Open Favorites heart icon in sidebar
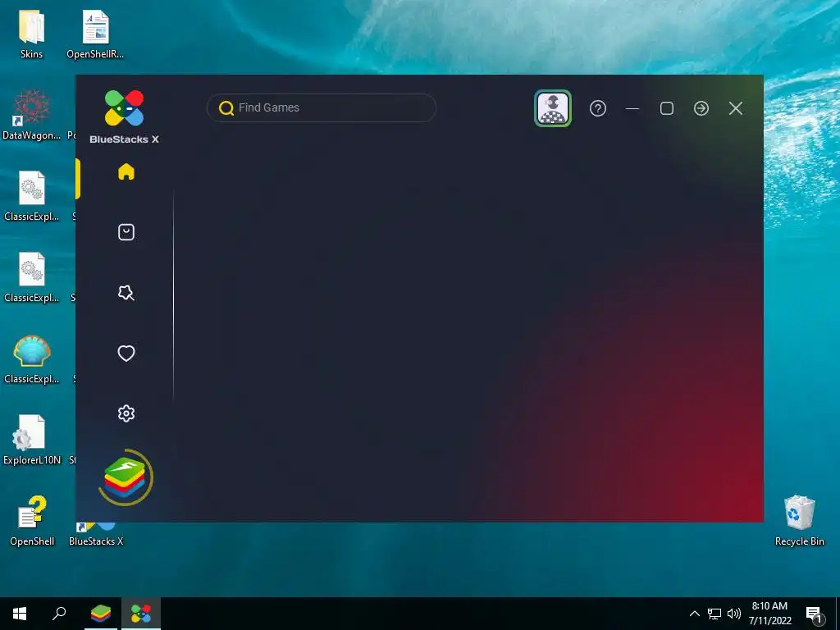Viewport: 840px width, 630px height. pos(126,353)
